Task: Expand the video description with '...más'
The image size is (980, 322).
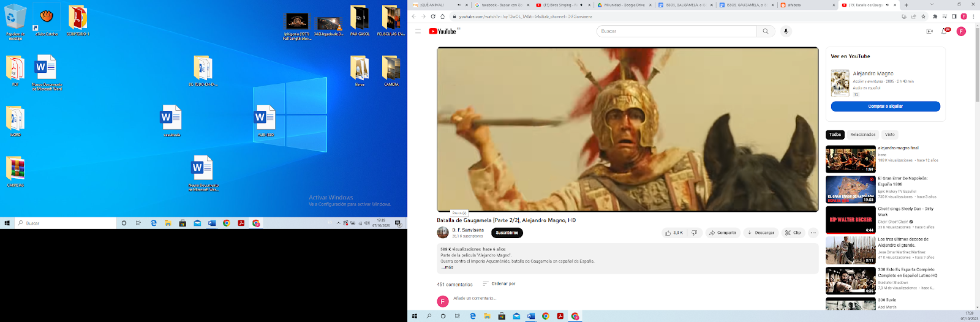Action: pos(447,268)
